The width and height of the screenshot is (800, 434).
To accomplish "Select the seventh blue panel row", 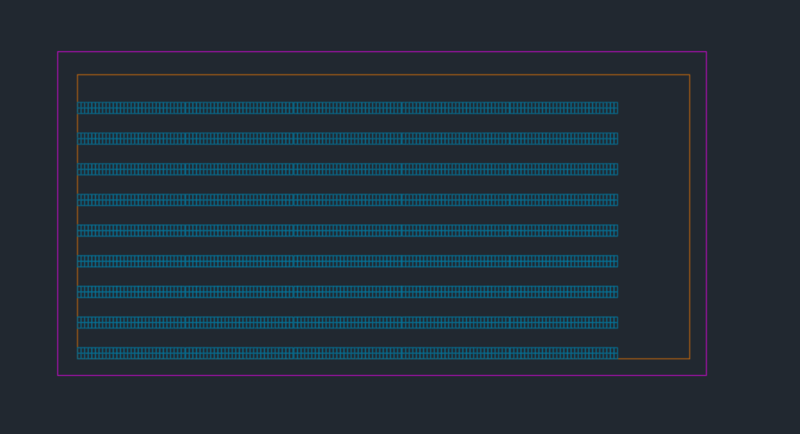I will pos(347,291).
